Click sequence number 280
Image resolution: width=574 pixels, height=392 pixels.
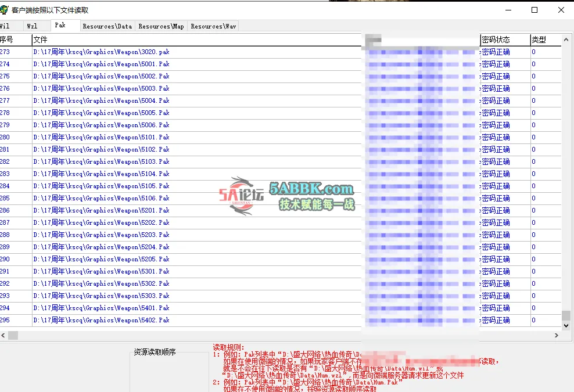(5, 137)
